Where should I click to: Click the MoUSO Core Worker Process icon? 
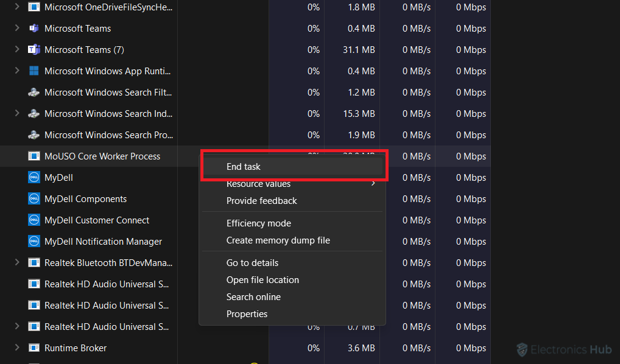[x=34, y=156]
